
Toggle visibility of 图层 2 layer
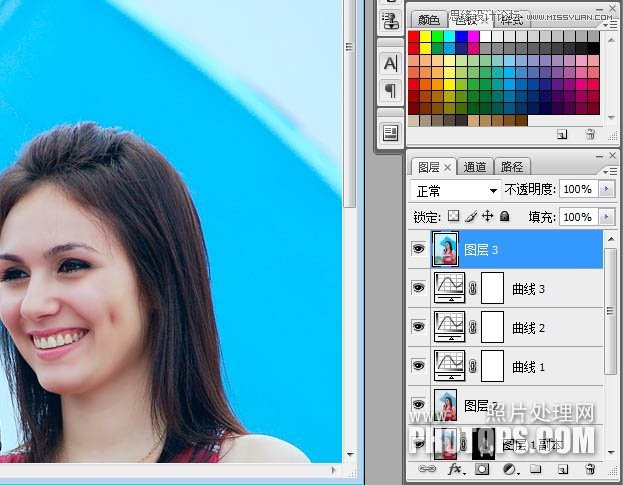[418, 404]
